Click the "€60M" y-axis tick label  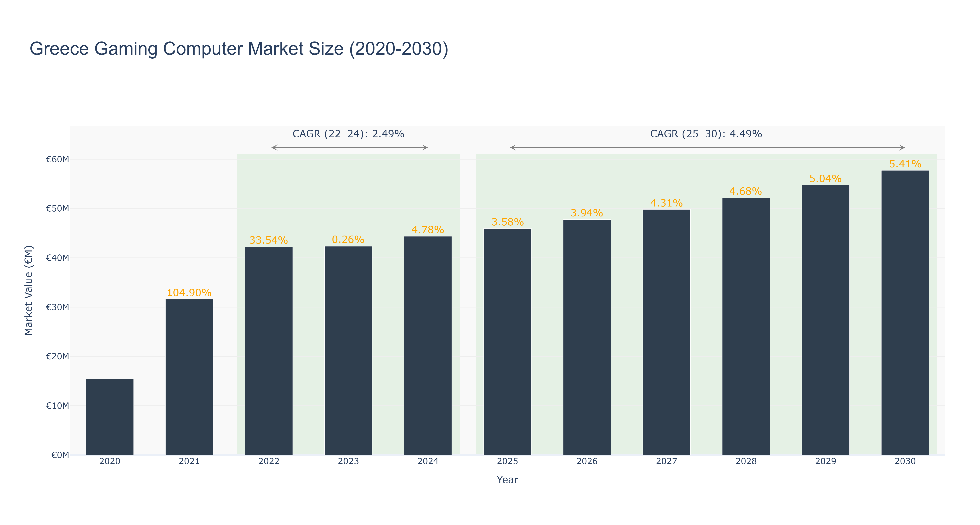(57, 159)
